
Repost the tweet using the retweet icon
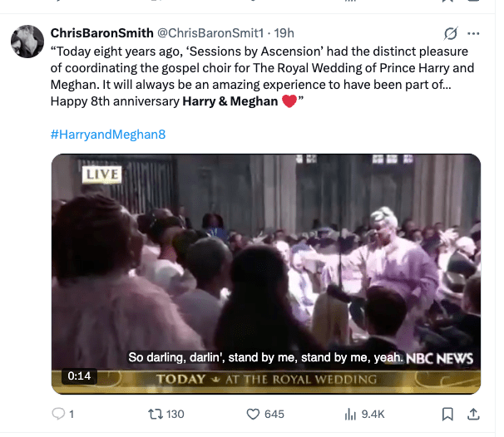pyautogui.click(x=155, y=415)
